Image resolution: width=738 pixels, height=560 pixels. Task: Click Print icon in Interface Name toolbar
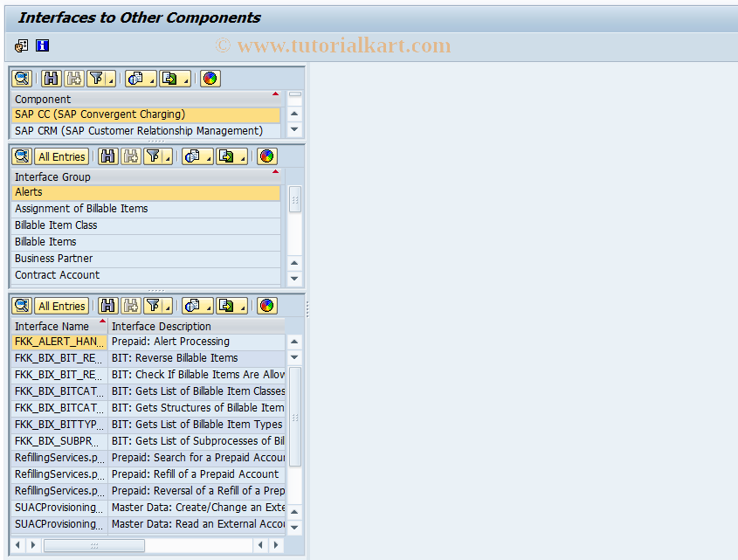(x=192, y=306)
